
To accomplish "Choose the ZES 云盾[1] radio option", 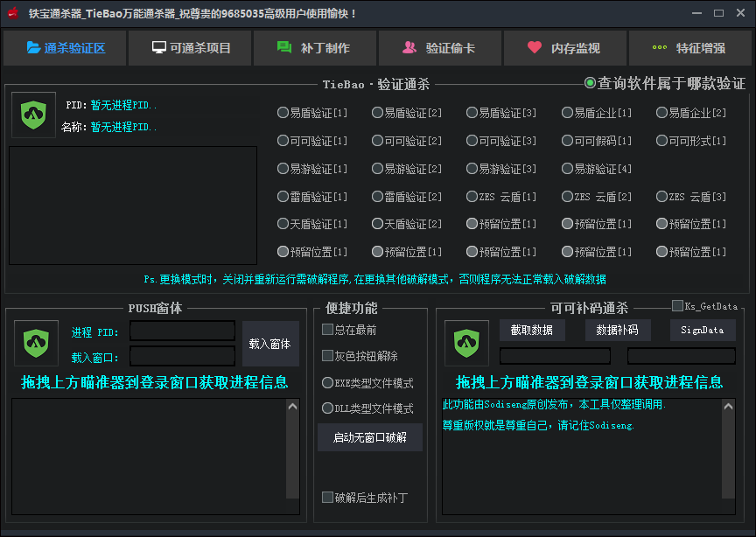I will click(x=472, y=197).
